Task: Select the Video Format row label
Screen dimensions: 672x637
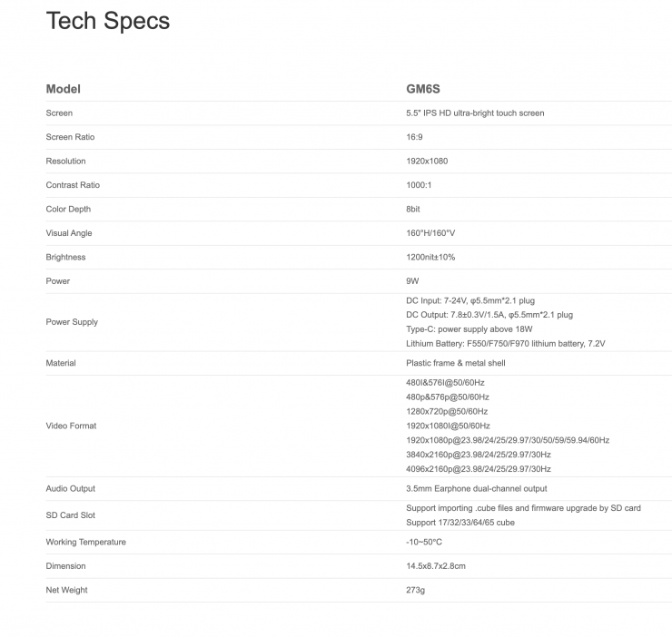Action: pyautogui.click(x=71, y=426)
